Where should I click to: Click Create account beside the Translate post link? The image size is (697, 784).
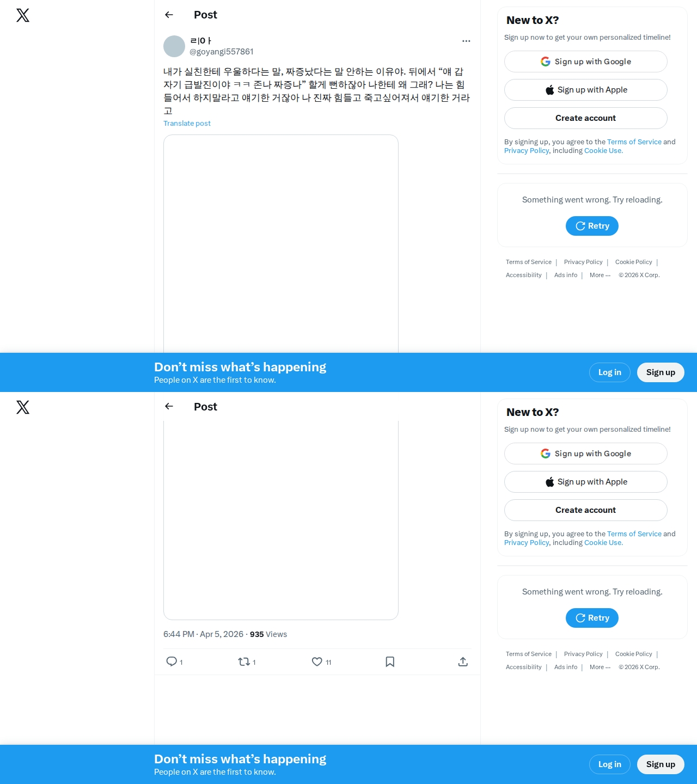[586, 118]
